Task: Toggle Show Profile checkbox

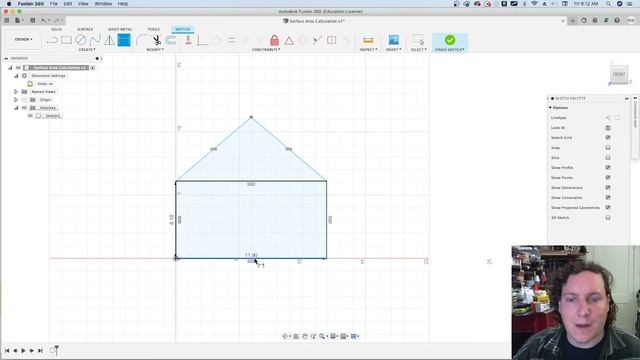Action: click(x=608, y=168)
